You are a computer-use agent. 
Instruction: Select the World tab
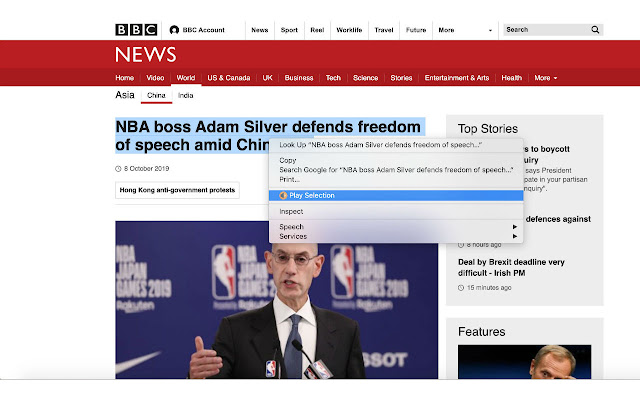pyautogui.click(x=186, y=78)
